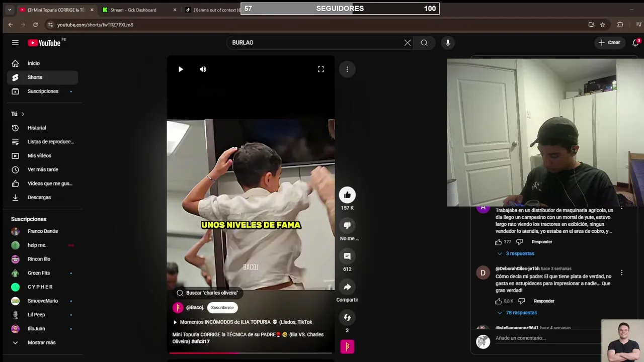
Task: Open help me. subscription channel
Action: (x=43, y=245)
